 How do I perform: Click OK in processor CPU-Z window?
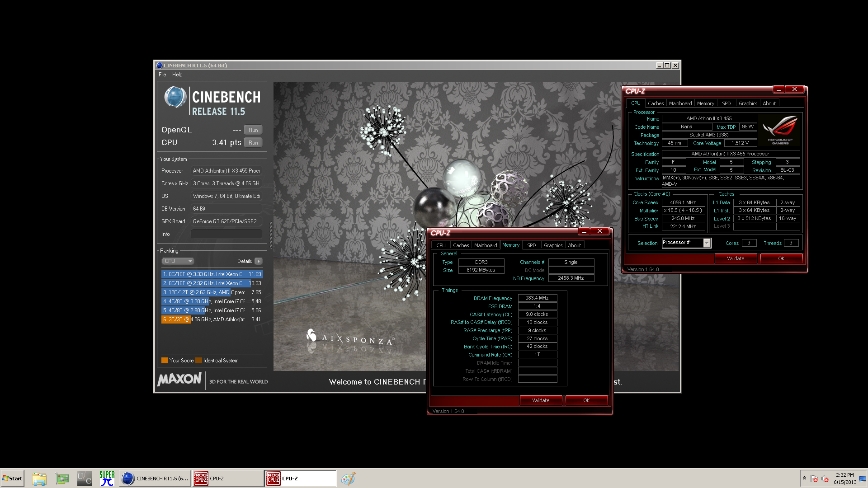click(x=781, y=258)
